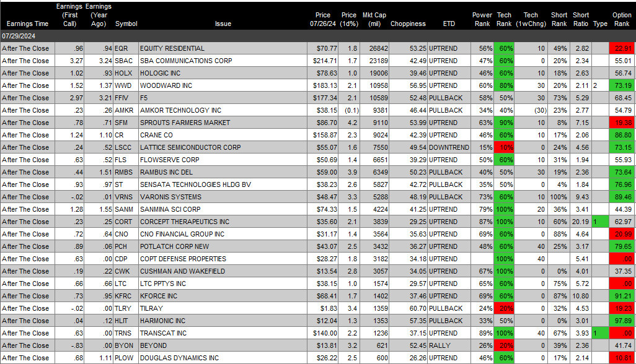Click the 3.21 year-ago earnings for FFIV

[99, 98]
